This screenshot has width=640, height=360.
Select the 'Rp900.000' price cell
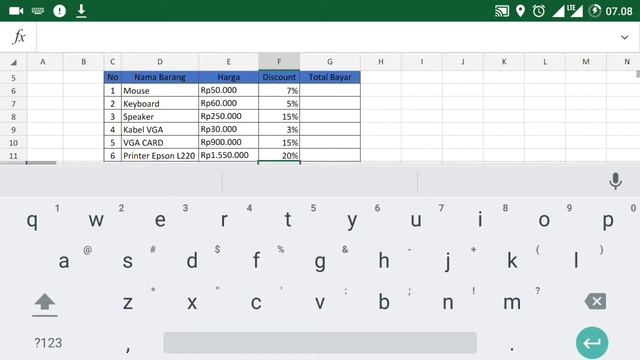(x=229, y=142)
